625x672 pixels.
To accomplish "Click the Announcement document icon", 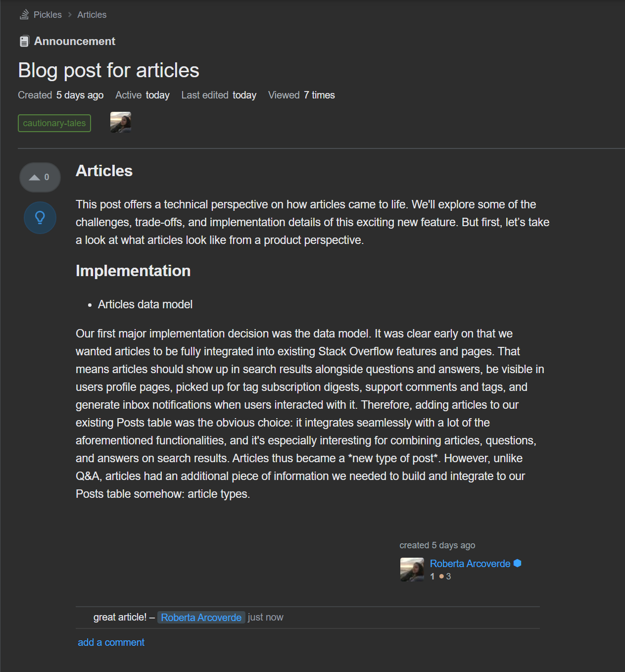I will pyautogui.click(x=24, y=41).
